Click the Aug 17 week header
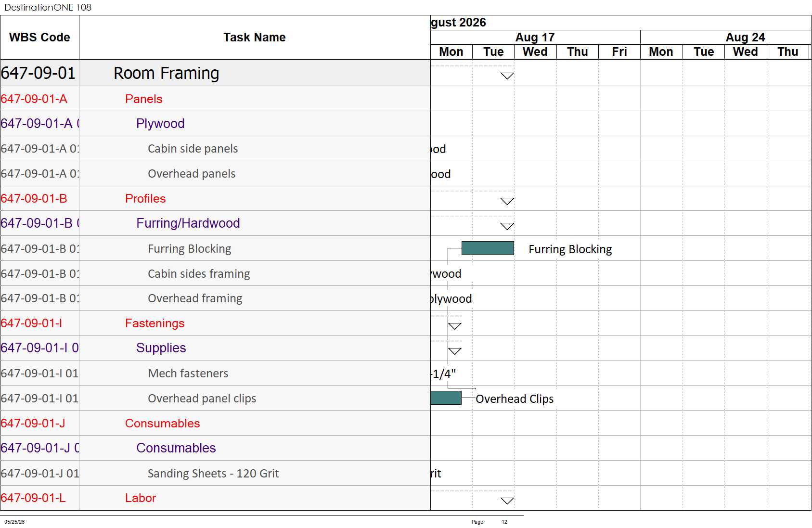The width and height of the screenshot is (812, 528). pos(535,37)
